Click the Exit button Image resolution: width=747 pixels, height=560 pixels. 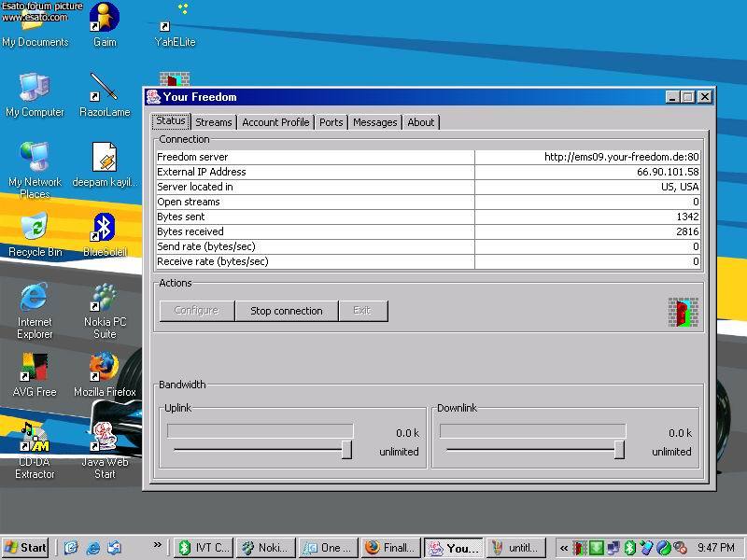tap(363, 311)
